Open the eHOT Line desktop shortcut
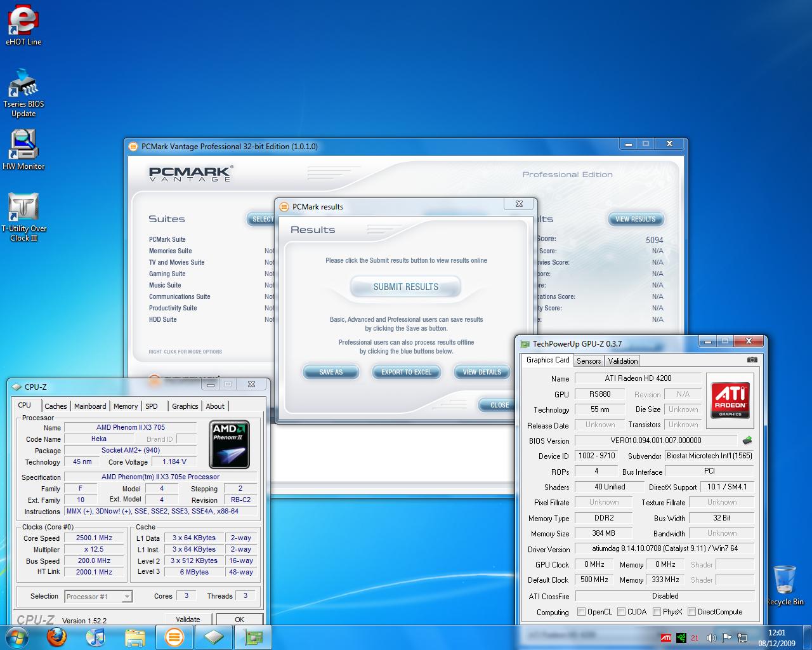This screenshot has width=812, height=650. [23, 25]
